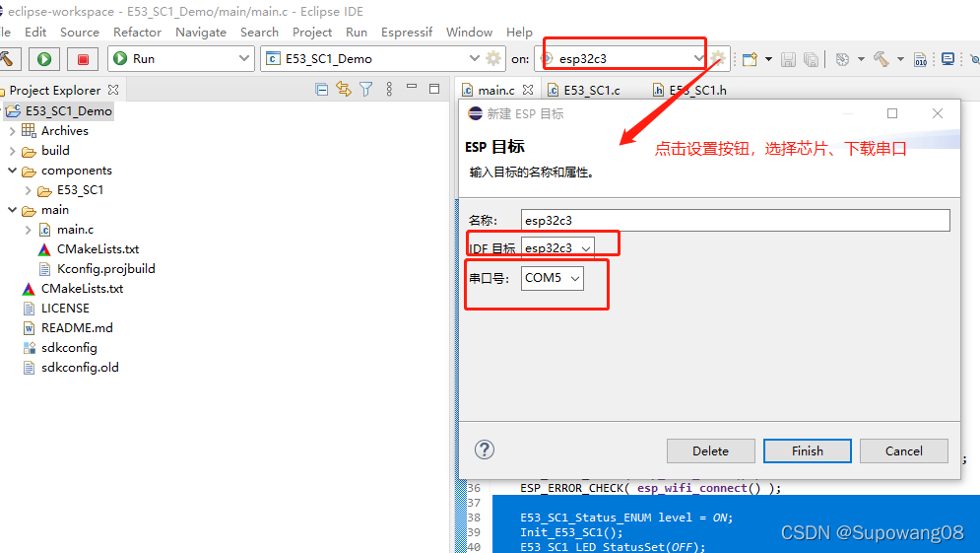Click the dialog help question mark icon
The image size is (980, 553).
tap(485, 449)
